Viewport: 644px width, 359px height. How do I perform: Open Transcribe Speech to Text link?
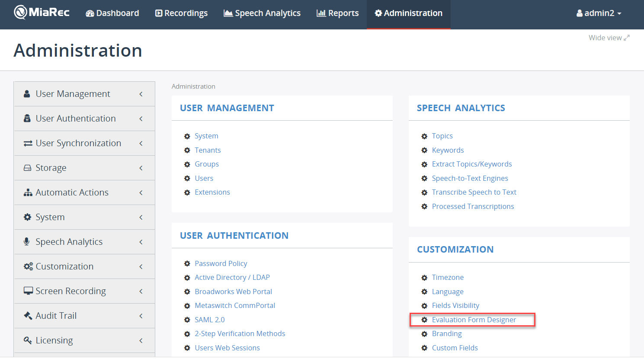click(x=474, y=192)
